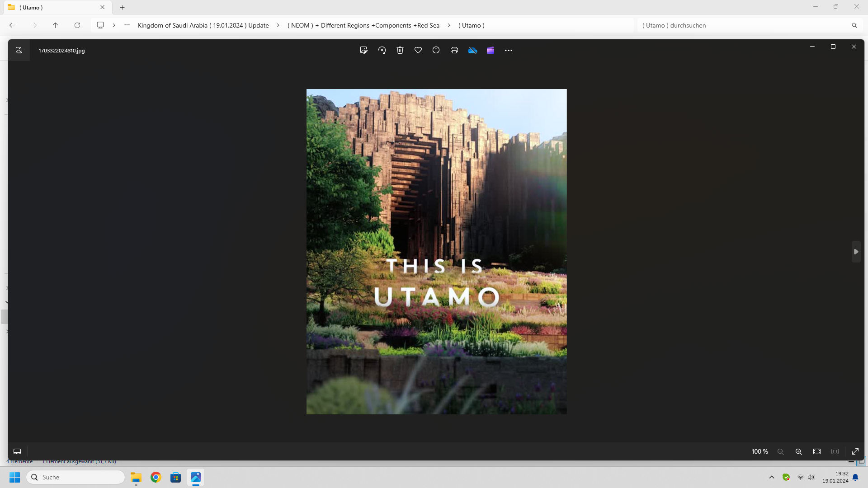Viewport: 868px width, 488px height.
Task: Open the ( NEOM ) + Different Regions breadcrumb
Action: click(363, 25)
